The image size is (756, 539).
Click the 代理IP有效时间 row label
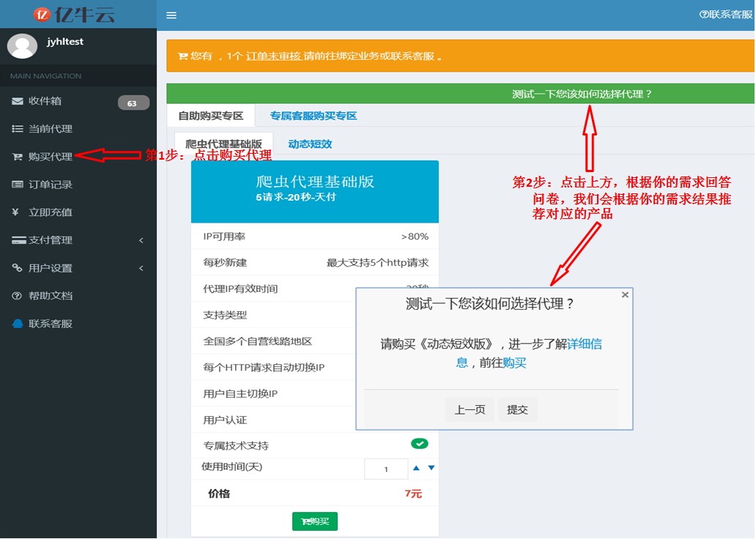coord(240,289)
